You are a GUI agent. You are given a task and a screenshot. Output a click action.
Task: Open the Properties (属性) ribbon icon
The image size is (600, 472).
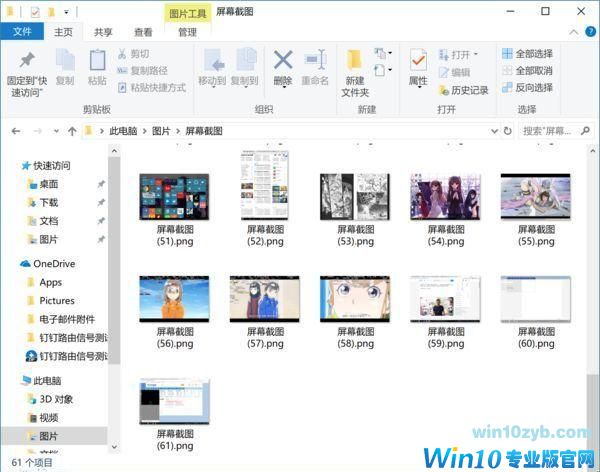pos(418,66)
